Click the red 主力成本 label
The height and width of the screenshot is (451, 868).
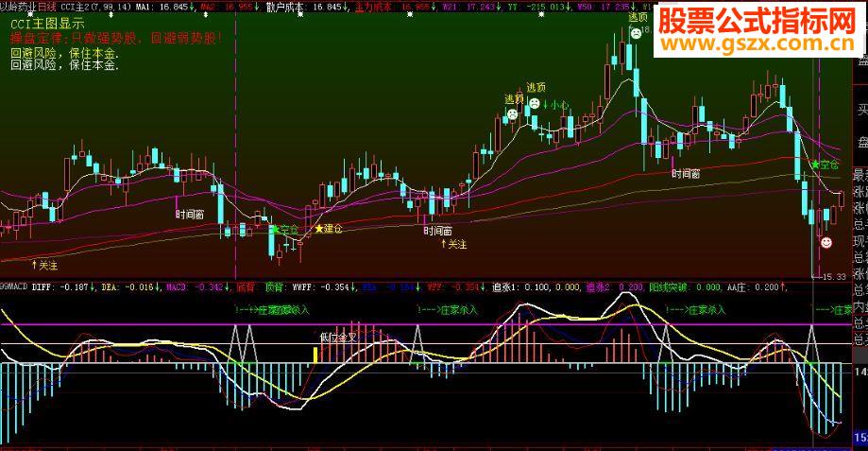click(374, 7)
